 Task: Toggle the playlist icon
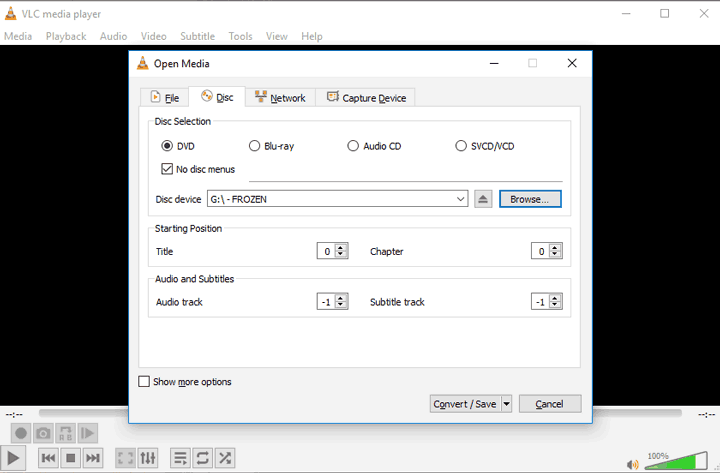pyautogui.click(x=180, y=458)
